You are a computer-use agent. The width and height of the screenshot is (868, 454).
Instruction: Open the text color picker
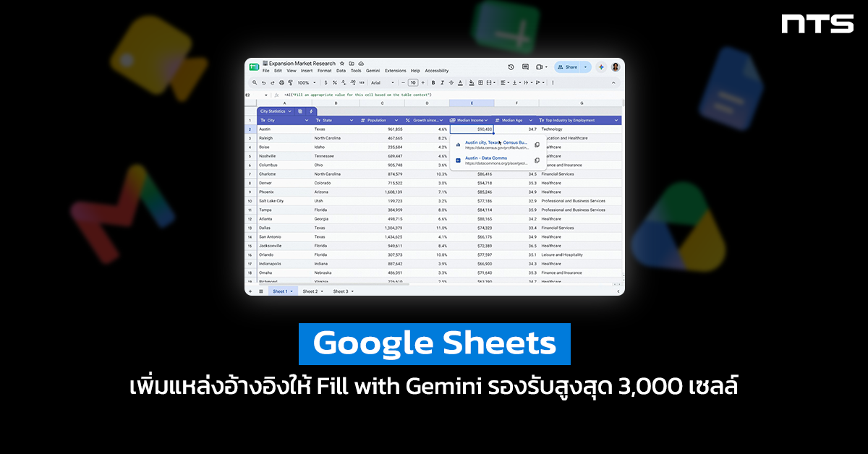[x=460, y=82]
